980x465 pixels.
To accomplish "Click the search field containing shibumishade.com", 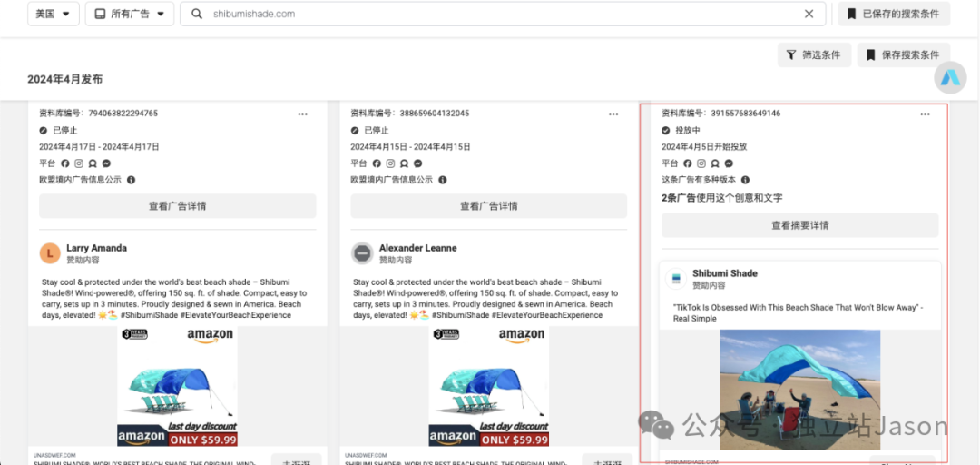I will [x=503, y=14].
